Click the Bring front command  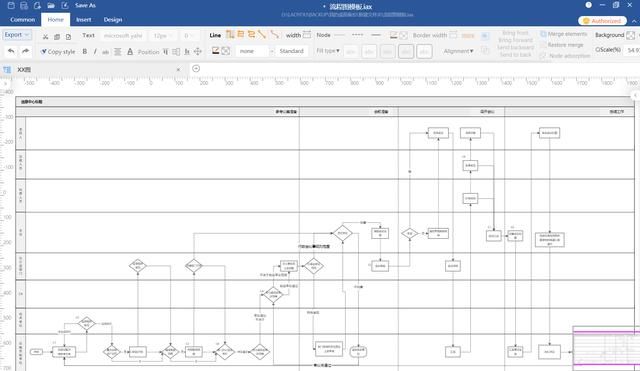(x=515, y=33)
